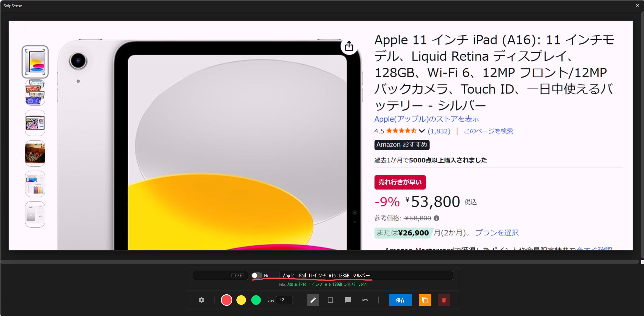The image size is (644, 316).
Task: Click the red trash delete icon
Action: [444, 300]
